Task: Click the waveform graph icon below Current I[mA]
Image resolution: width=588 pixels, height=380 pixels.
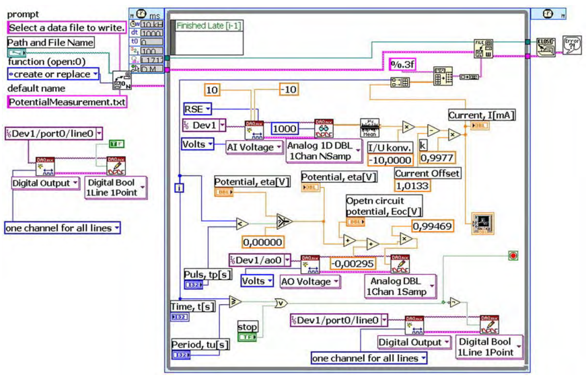Action: pos(482,223)
